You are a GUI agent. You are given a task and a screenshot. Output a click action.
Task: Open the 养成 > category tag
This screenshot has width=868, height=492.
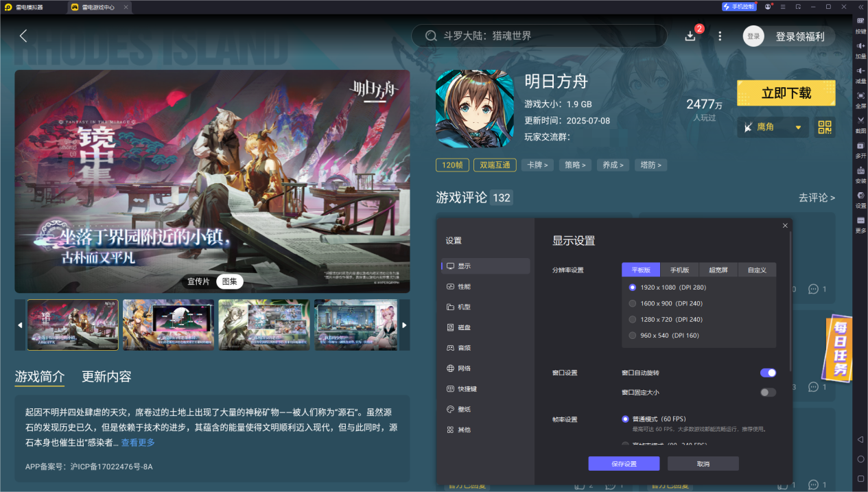(613, 165)
